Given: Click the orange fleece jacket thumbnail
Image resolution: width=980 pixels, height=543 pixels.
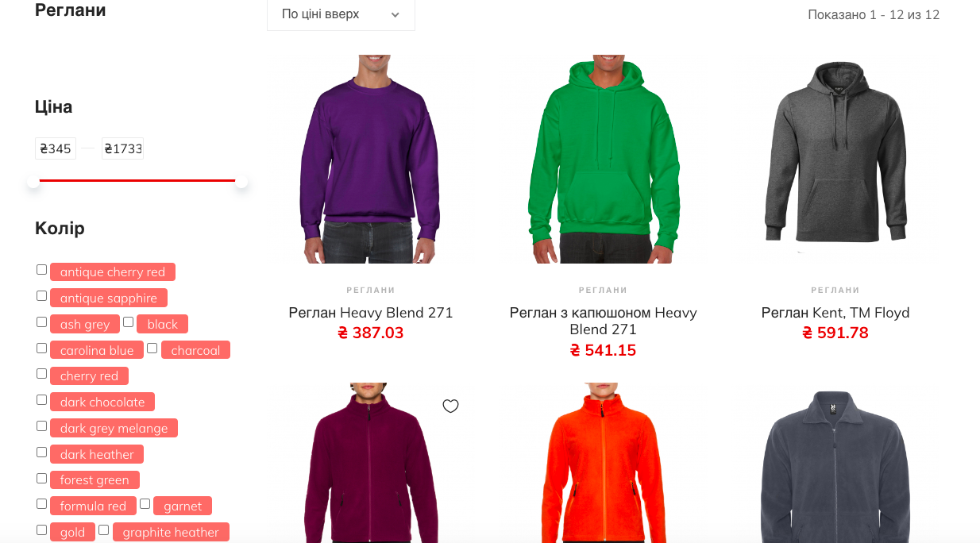Looking at the screenshot, I should [x=604, y=463].
